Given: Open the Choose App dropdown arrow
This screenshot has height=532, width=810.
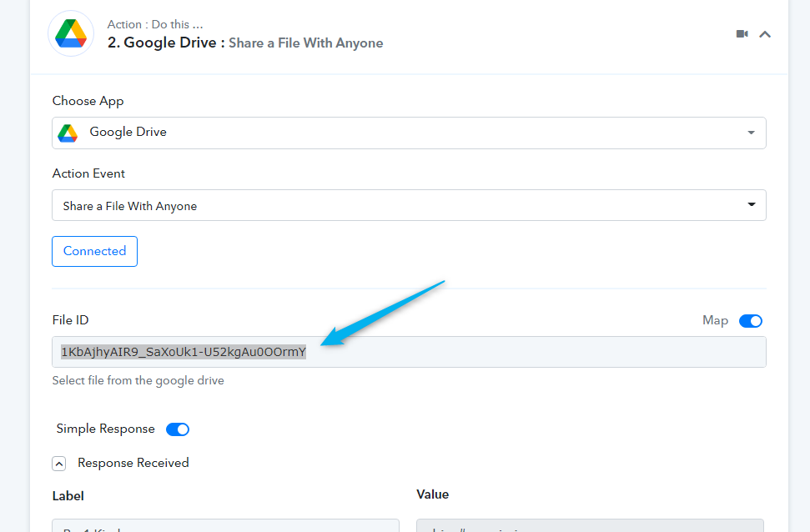Looking at the screenshot, I should click(751, 133).
